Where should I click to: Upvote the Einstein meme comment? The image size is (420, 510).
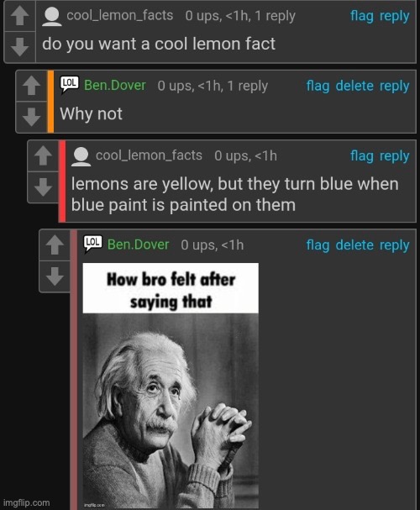tap(55, 244)
